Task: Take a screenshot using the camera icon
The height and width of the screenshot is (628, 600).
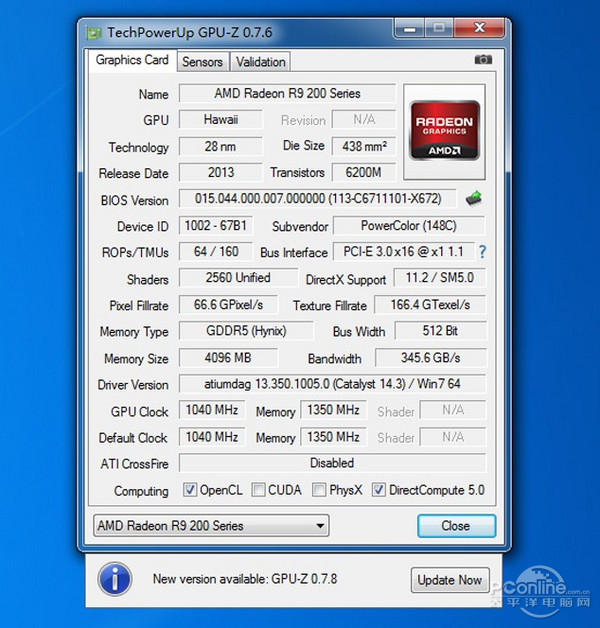Action: coord(483,59)
